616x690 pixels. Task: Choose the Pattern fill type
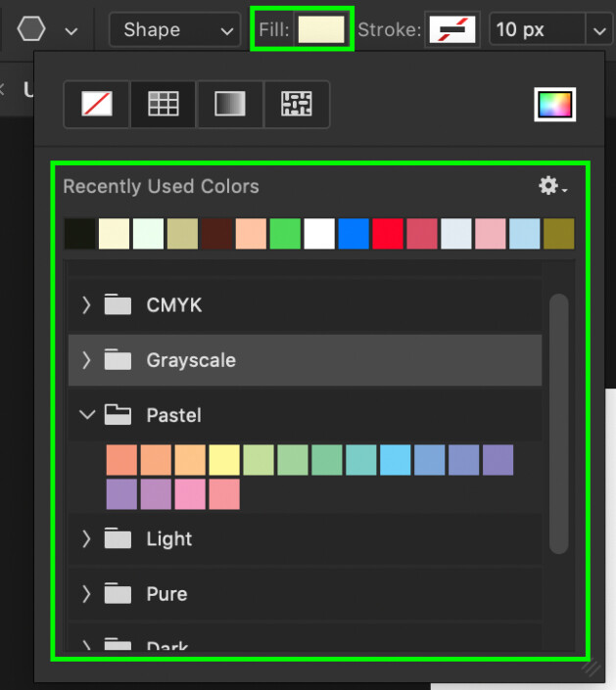[296, 105]
